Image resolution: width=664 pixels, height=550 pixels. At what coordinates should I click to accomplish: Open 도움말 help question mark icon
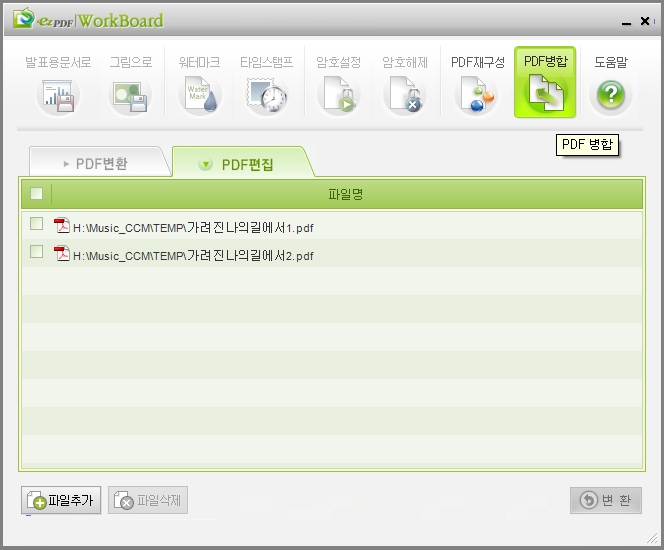[611, 95]
